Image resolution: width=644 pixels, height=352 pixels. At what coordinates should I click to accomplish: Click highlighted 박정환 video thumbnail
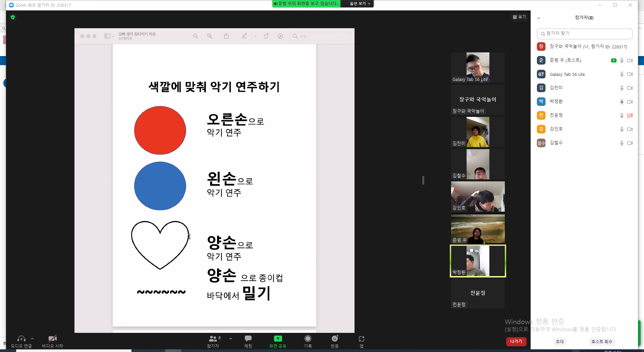tap(478, 261)
